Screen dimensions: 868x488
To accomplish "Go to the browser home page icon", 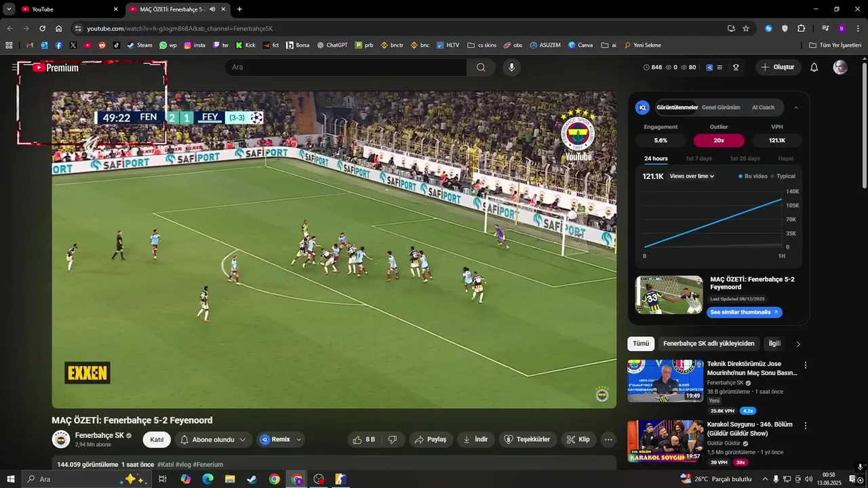I will (x=58, y=28).
